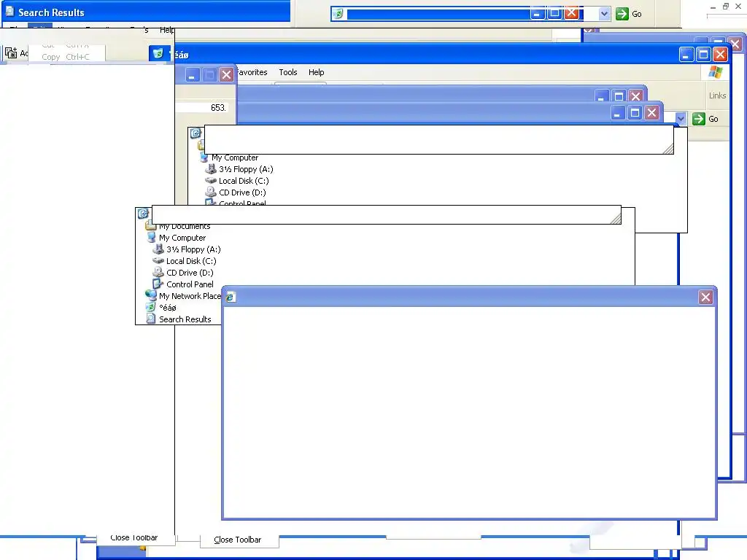
Task: Click the green Go arrow below the Links label
Action: (x=698, y=119)
